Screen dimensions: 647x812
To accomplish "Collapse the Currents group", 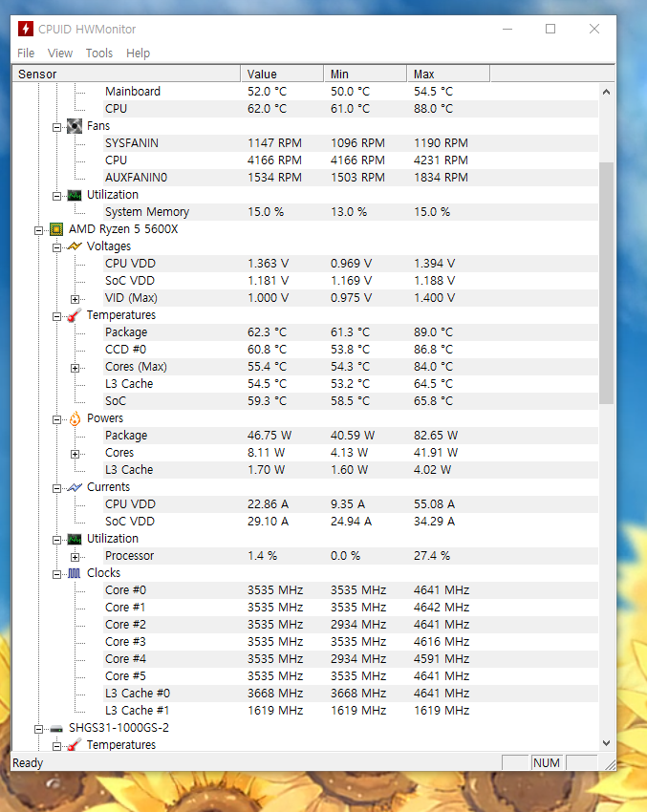I will 57,488.
